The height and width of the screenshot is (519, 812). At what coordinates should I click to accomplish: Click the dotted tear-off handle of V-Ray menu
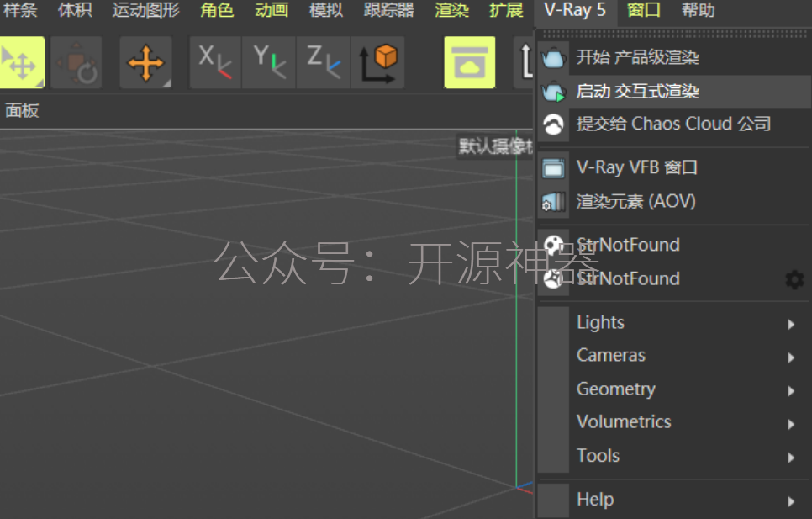(x=674, y=34)
